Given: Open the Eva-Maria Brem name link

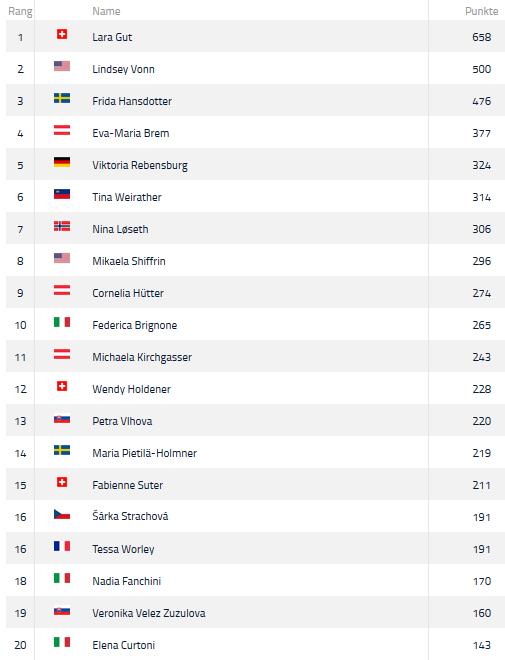Looking at the screenshot, I should tap(130, 133).
